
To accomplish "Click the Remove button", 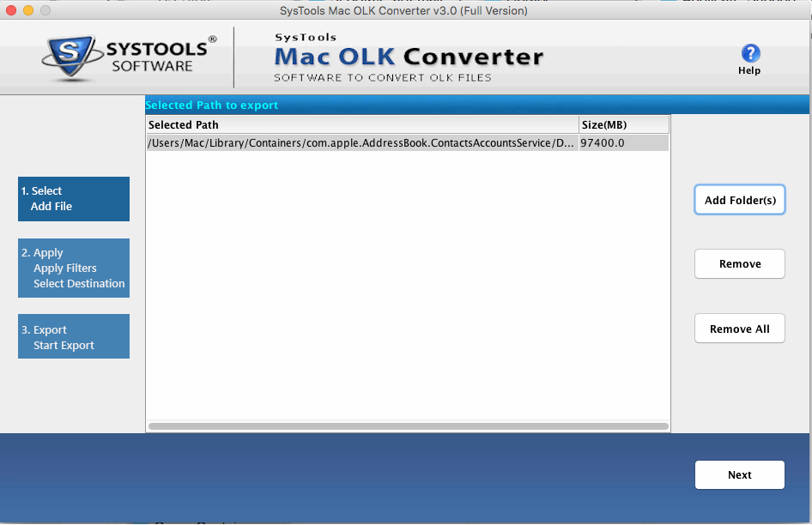I will (740, 264).
